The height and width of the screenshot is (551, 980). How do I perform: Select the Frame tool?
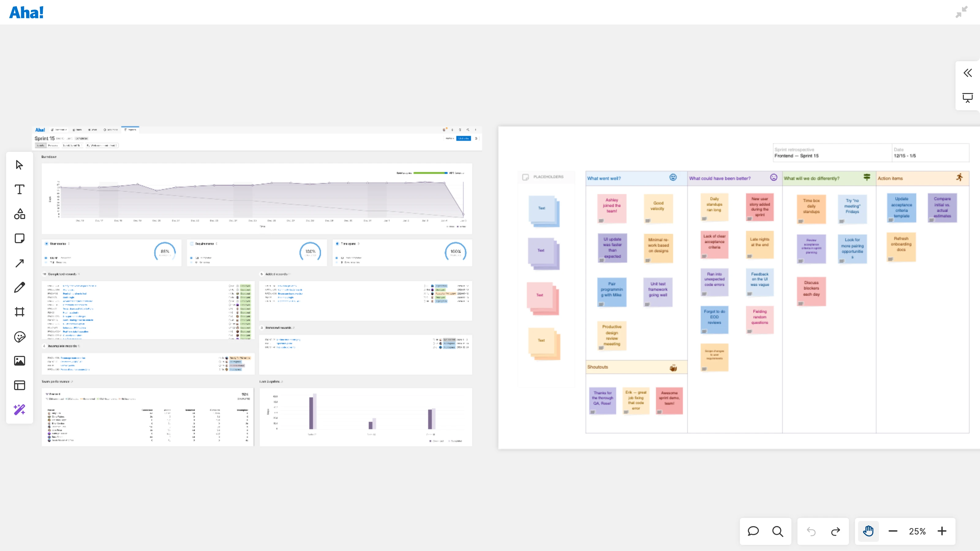19,312
